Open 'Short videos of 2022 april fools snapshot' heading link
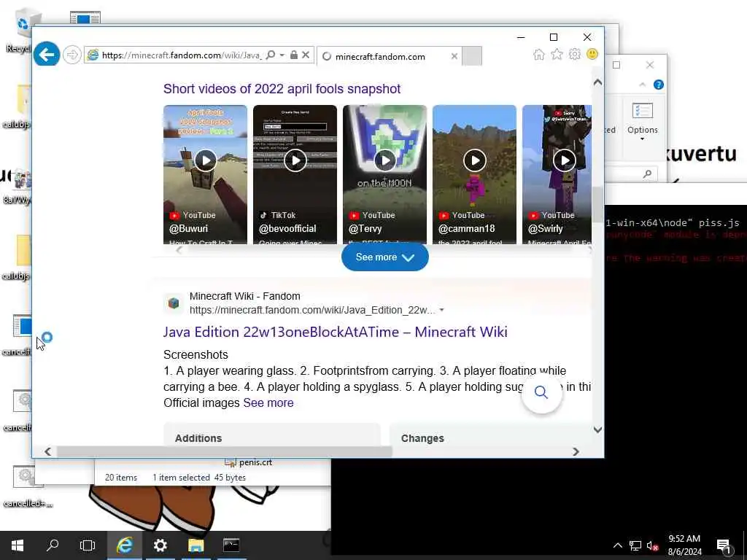Viewport: 747px width, 560px height. pos(282,89)
